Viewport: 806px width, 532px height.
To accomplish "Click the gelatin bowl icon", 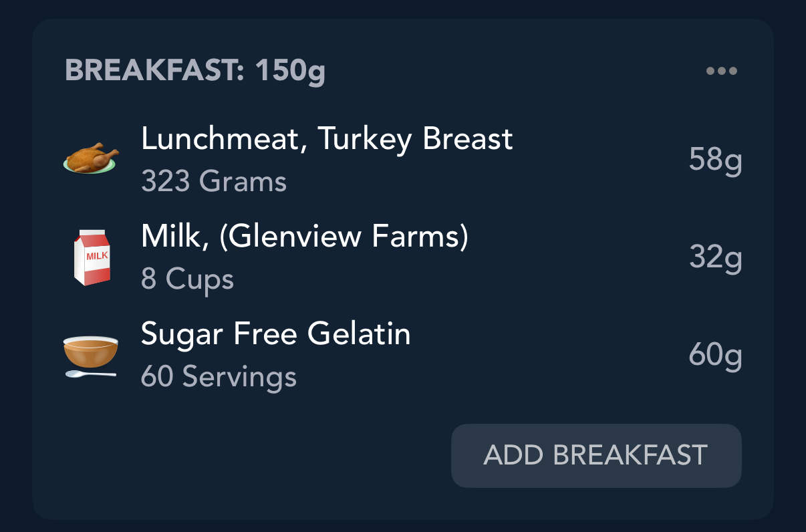I will (x=91, y=351).
